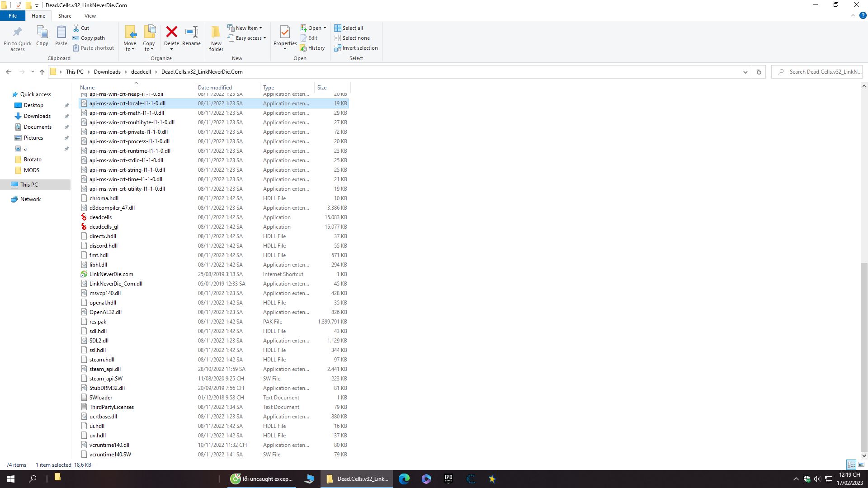Switch to details view toggle
Image resolution: width=868 pixels, height=488 pixels.
pyautogui.click(x=851, y=465)
